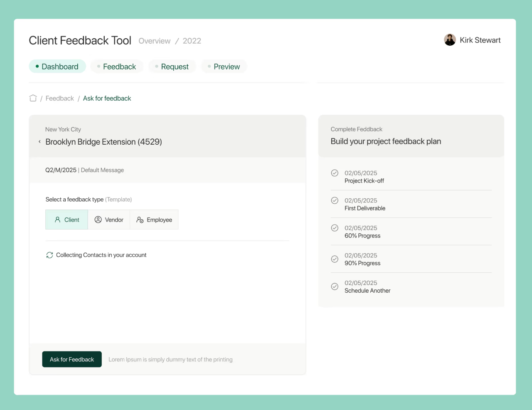Select the Employee feedback type icon
This screenshot has width=532, height=410.
pyautogui.click(x=141, y=220)
